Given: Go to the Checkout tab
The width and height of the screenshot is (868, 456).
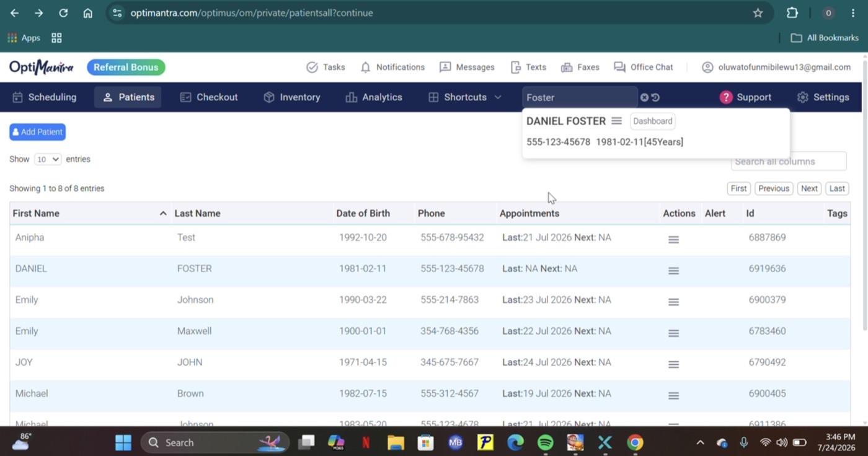Looking at the screenshot, I should coord(208,97).
